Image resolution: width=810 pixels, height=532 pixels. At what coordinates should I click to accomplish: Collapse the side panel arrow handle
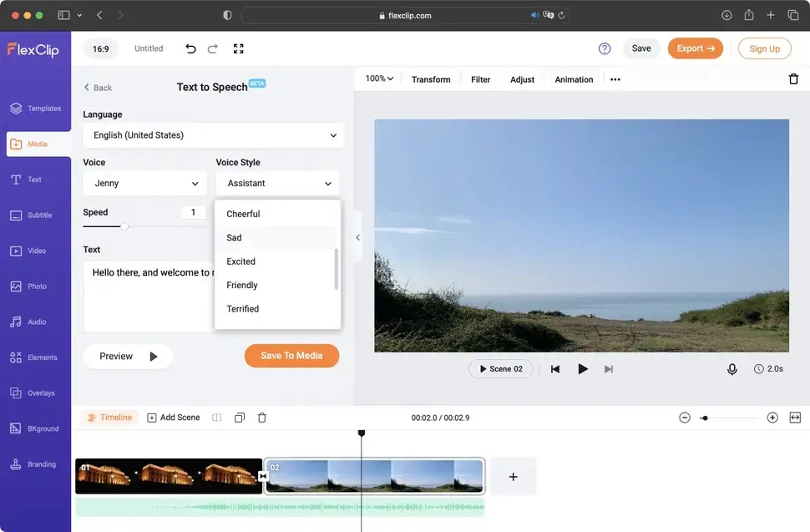[357, 238]
